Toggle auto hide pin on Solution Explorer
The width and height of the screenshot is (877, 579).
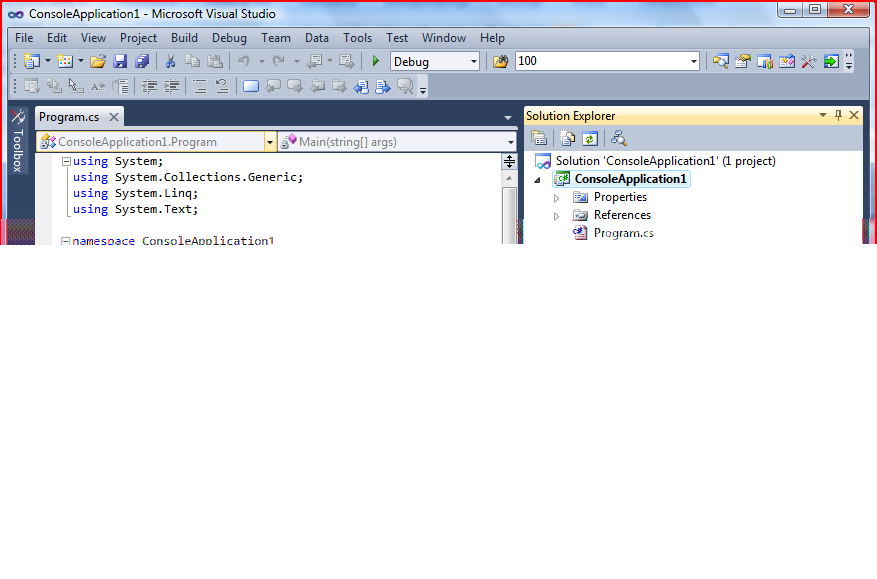click(838, 115)
